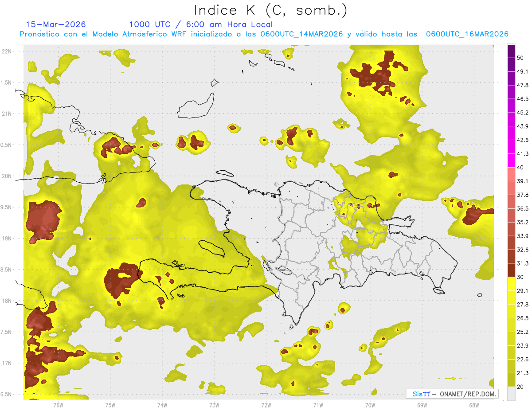
Task: Click the "35.2" color scale value
Action: pyautogui.click(x=523, y=222)
